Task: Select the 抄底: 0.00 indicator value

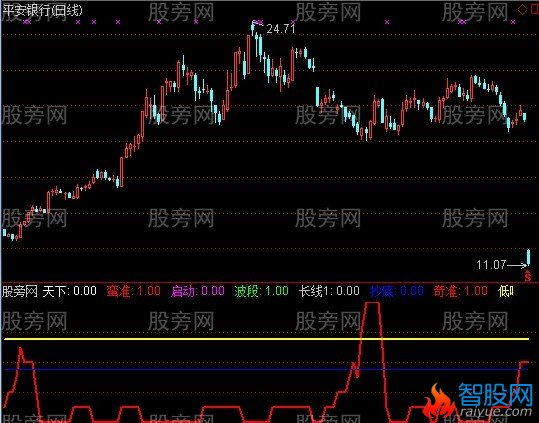Action: point(397,291)
